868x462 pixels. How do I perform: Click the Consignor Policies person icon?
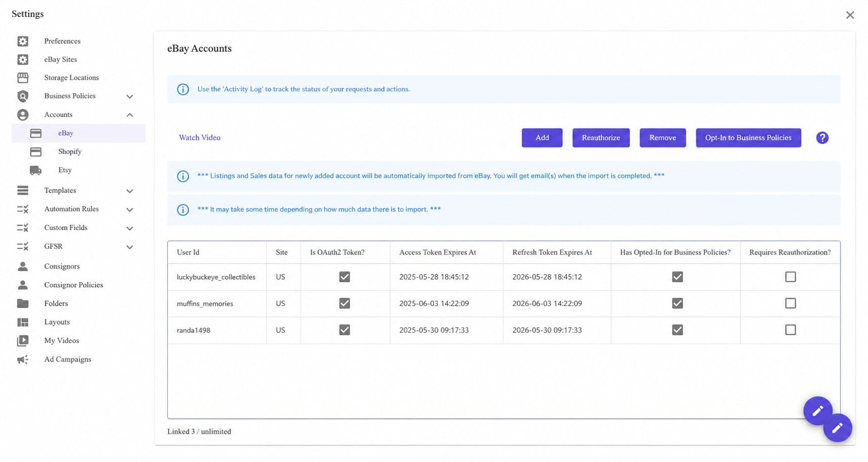pos(23,285)
